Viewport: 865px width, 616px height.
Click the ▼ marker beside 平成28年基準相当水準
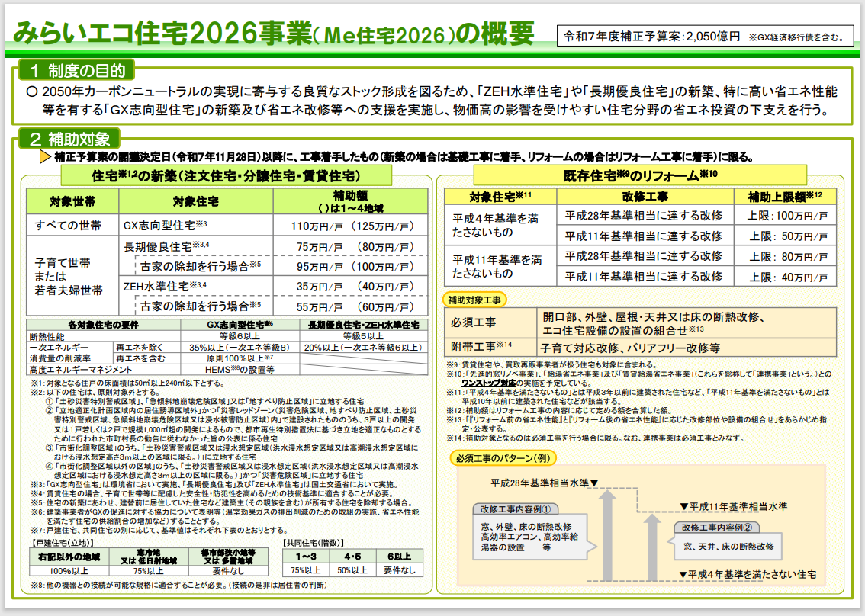point(594,483)
